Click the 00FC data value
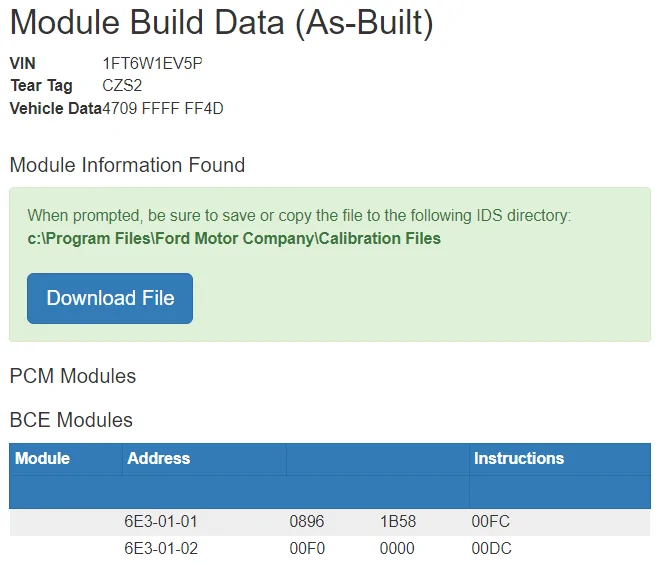This screenshot has height=563, width=657. pos(490,522)
